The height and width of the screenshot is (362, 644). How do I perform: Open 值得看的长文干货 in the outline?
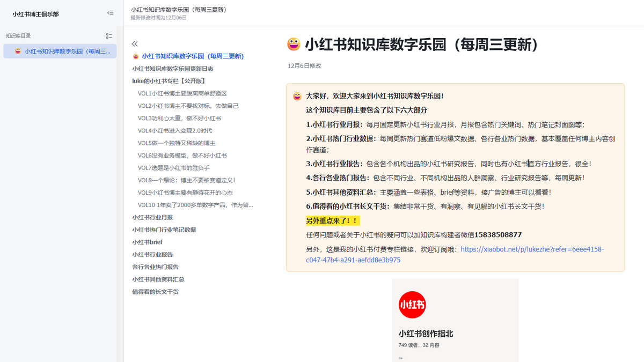[x=156, y=292]
